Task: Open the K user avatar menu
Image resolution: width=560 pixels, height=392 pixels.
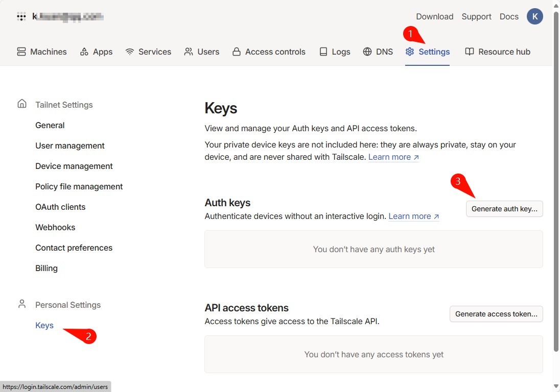Action: pos(534,16)
